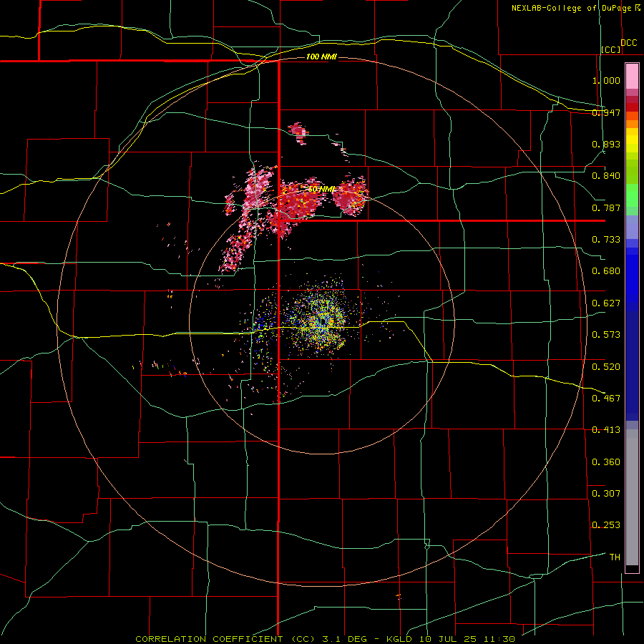Select the 0.467 scale value
The height and width of the screenshot is (644, 644).
tap(606, 399)
